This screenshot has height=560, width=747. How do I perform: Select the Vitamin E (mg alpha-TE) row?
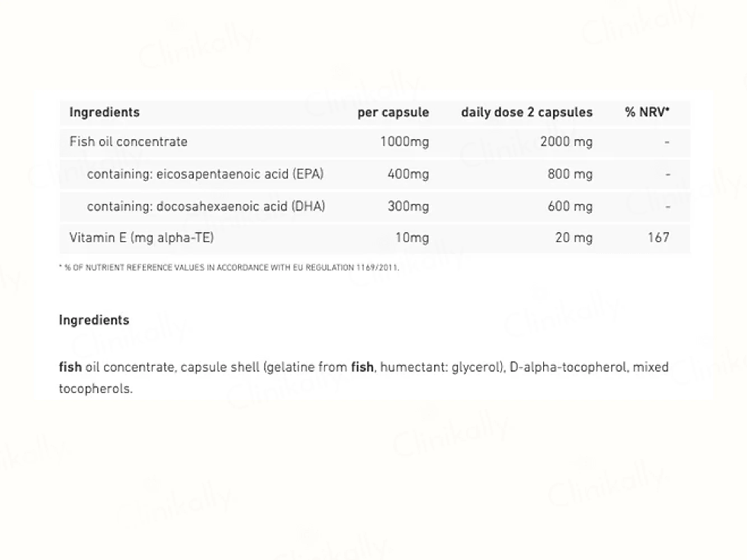pyautogui.click(x=375, y=238)
